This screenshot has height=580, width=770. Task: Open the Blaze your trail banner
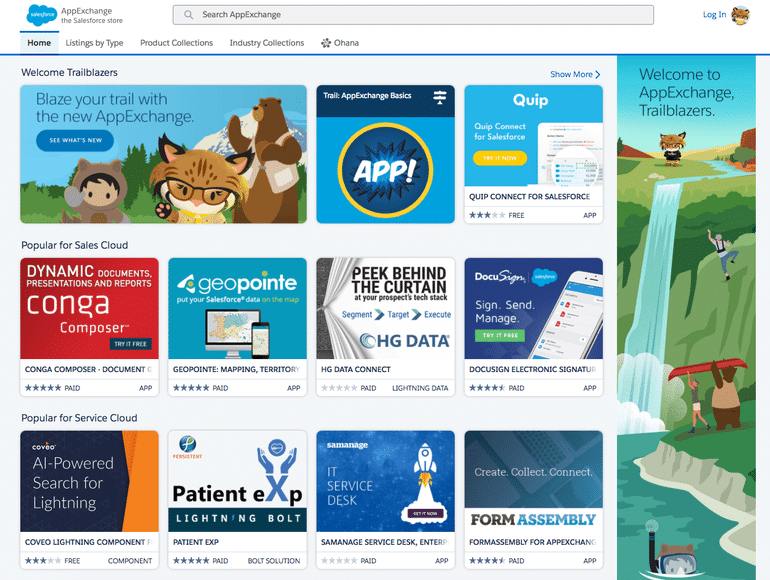coord(164,154)
